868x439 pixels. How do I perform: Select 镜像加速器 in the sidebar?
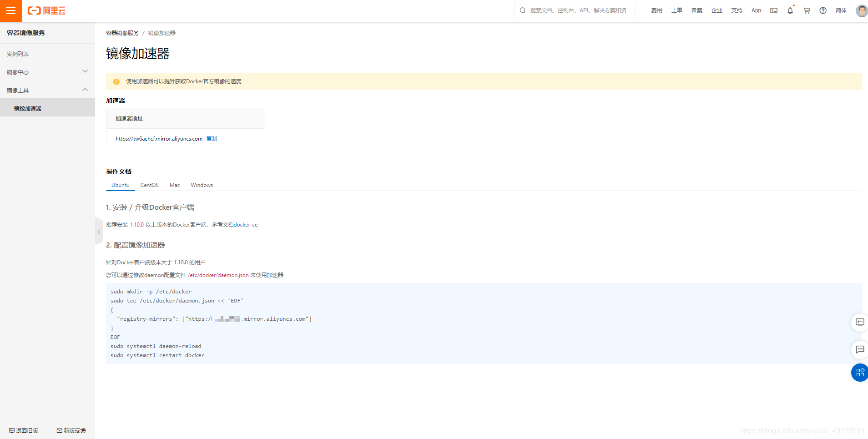point(47,108)
